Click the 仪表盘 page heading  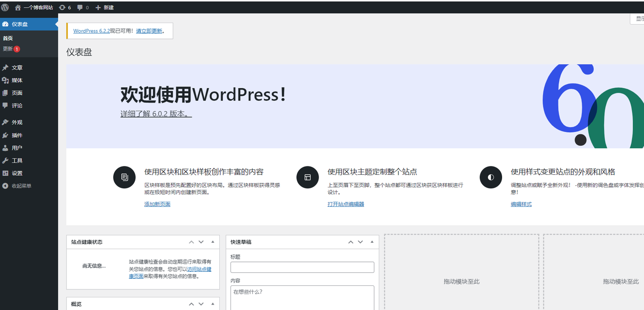[x=79, y=52]
